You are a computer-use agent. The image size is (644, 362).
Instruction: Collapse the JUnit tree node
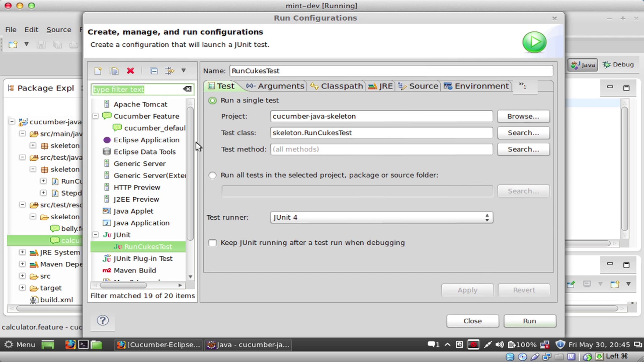coord(95,235)
